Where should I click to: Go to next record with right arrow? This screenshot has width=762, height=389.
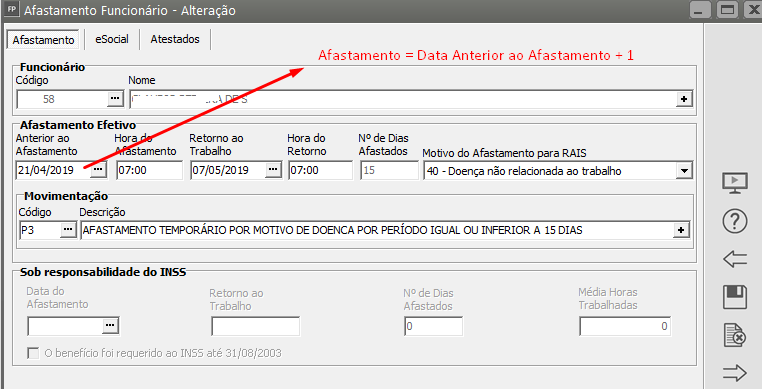click(735, 373)
